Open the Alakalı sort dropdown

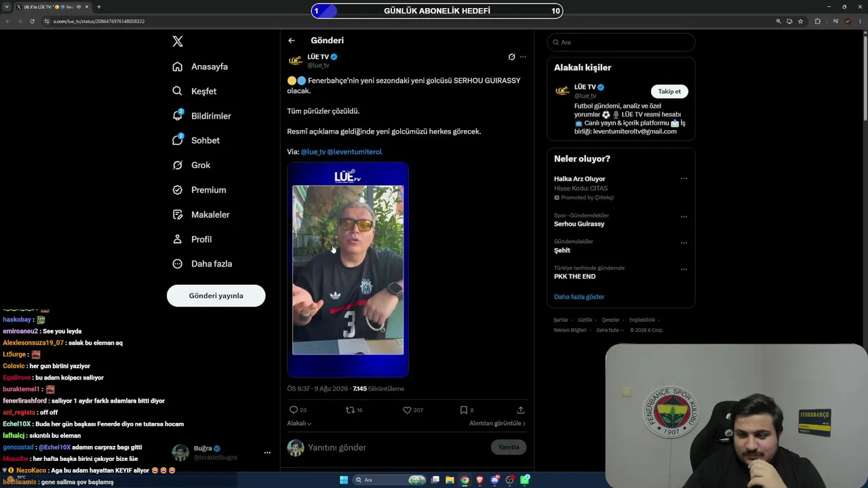299,424
